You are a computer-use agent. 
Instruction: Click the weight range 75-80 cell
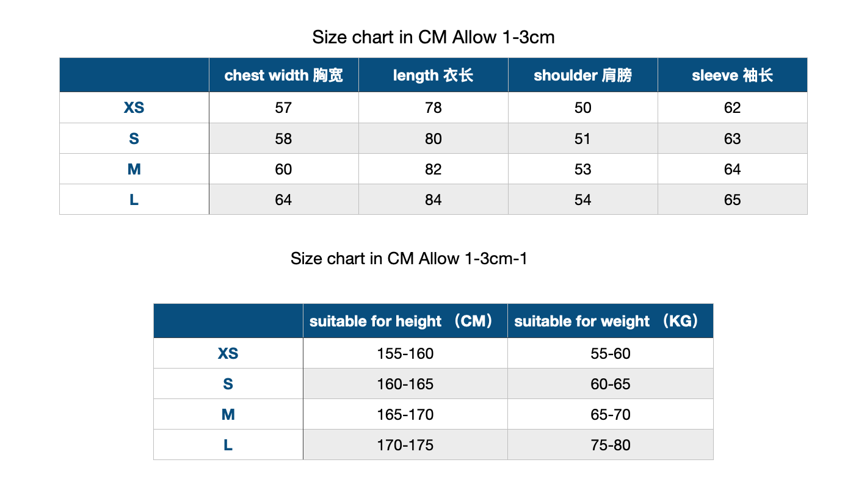click(x=611, y=445)
